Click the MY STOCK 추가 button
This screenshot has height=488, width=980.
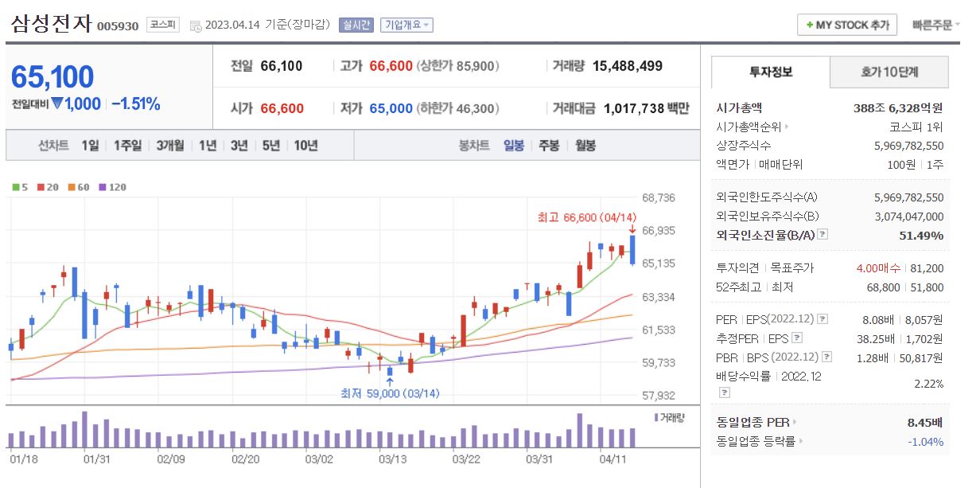(847, 25)
